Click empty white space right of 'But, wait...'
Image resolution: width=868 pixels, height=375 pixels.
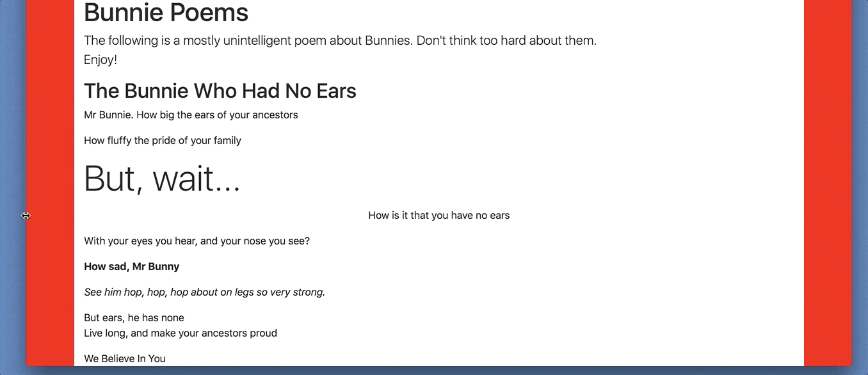512,177
